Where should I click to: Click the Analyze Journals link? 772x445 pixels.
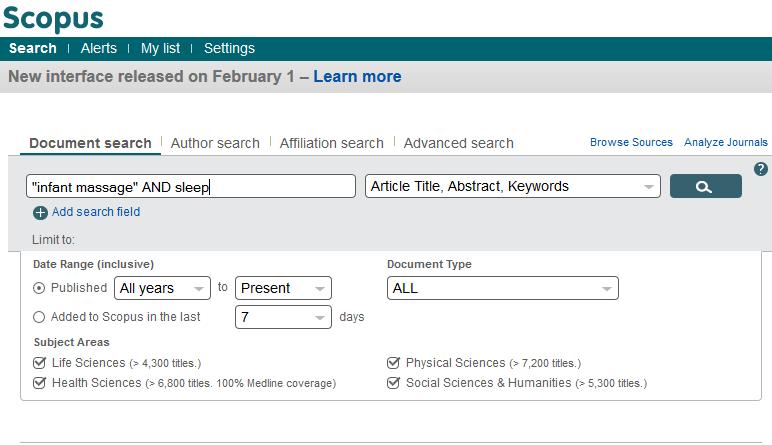[x=726, y=142]
